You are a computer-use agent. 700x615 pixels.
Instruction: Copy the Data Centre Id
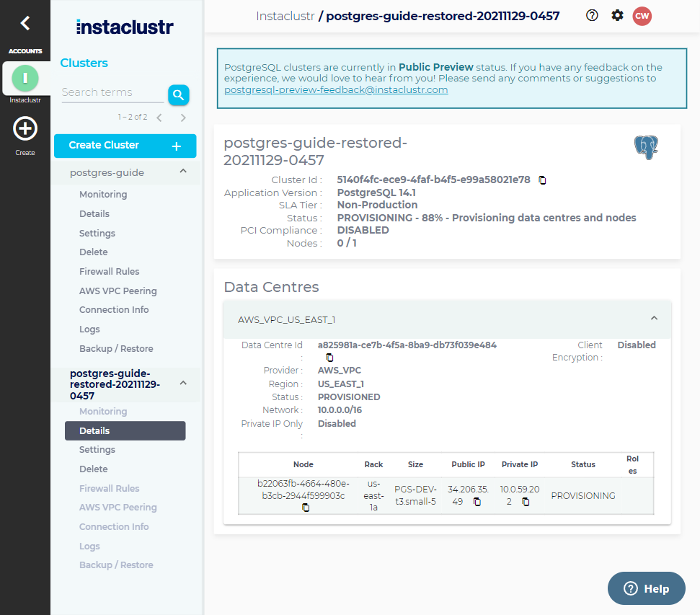(x=329, y=358)
